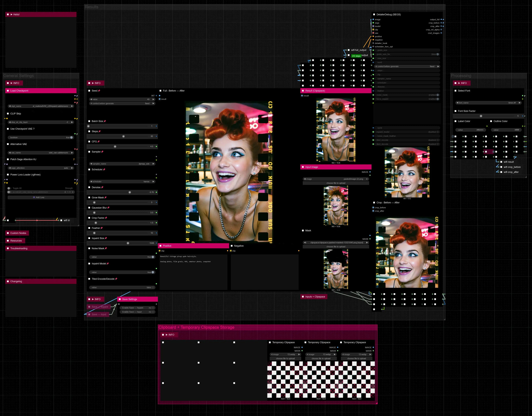Open the Custom Nodes label node
Screen dimensions: 532x416
[18, 233]
